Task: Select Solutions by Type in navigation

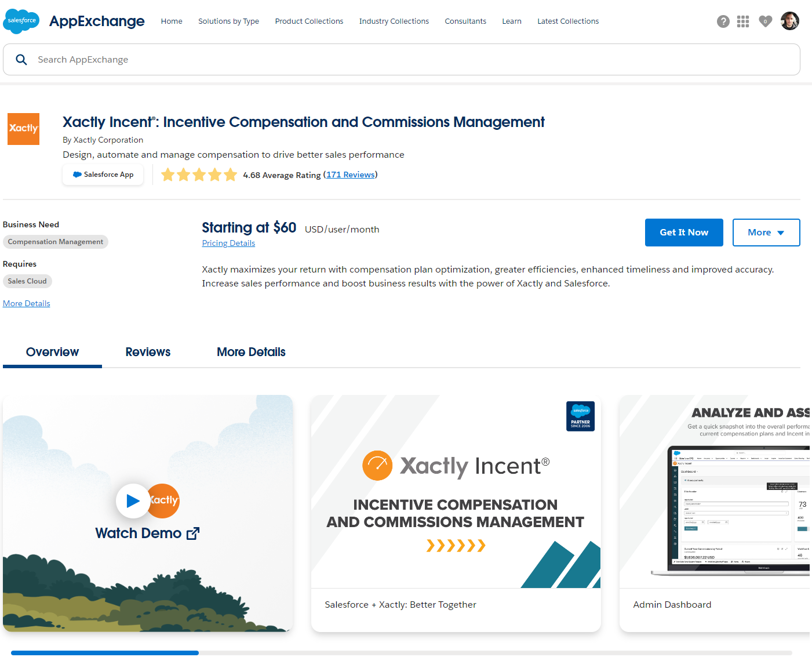Action: (x=228, y=21)
